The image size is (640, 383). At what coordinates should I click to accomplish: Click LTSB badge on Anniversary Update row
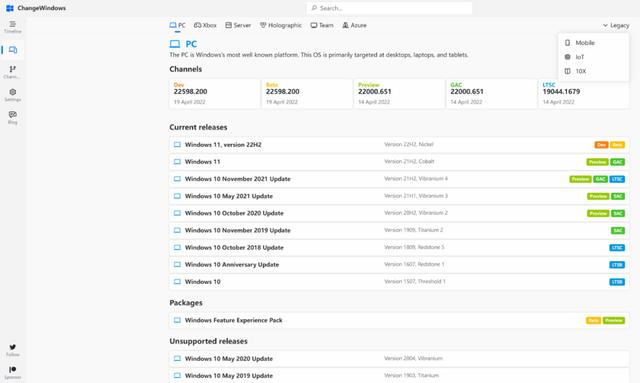click(x=617, y=265)
